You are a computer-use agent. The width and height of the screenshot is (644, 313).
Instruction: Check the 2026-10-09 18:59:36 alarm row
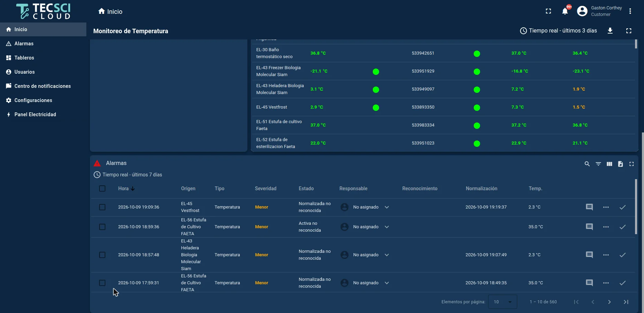[x=102, y=227]
